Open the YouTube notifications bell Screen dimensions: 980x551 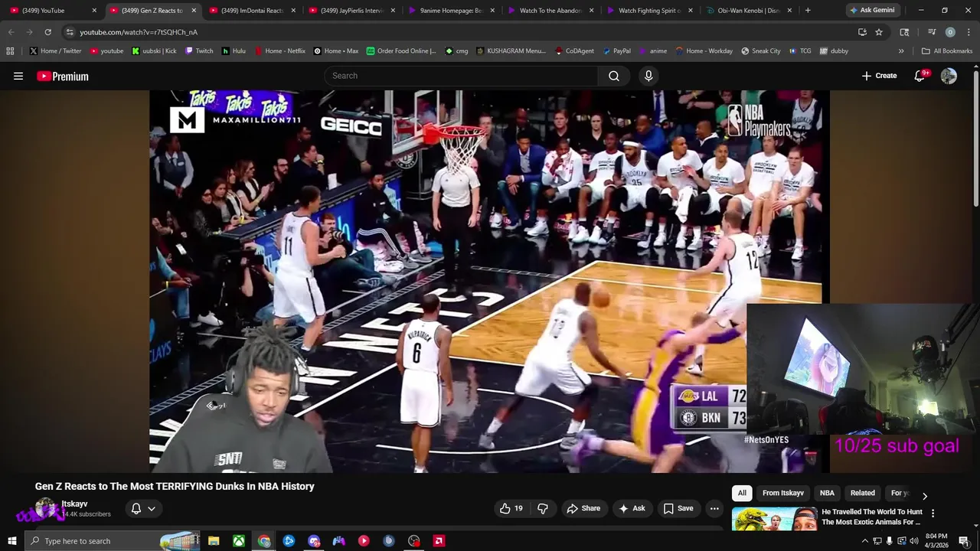point(920,76)
